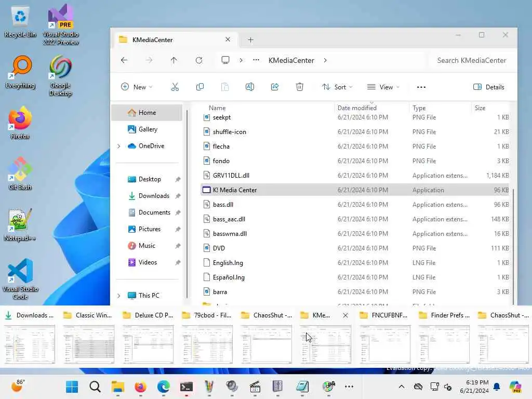Viewport: 532px width, 399px height.
Task: Click the chevron after KMediaCenter in address bar
Action: coord(325,60)
